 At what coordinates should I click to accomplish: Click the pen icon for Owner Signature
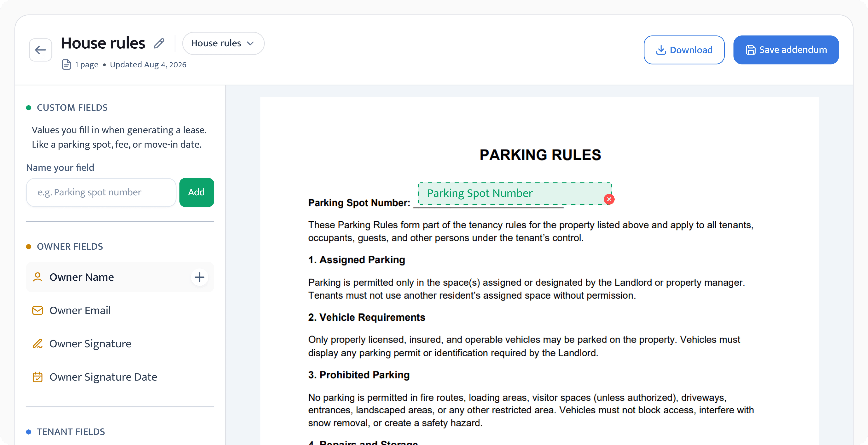point(37,343)
